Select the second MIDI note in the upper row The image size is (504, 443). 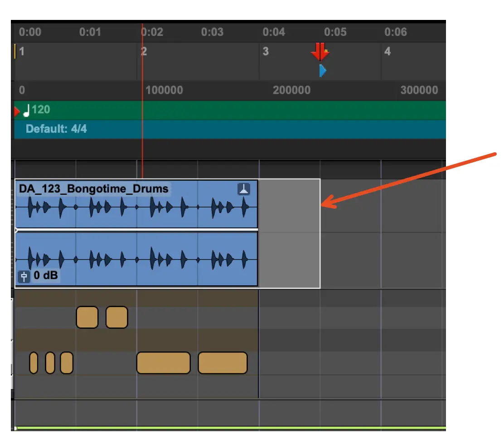(x=116, y=317)
